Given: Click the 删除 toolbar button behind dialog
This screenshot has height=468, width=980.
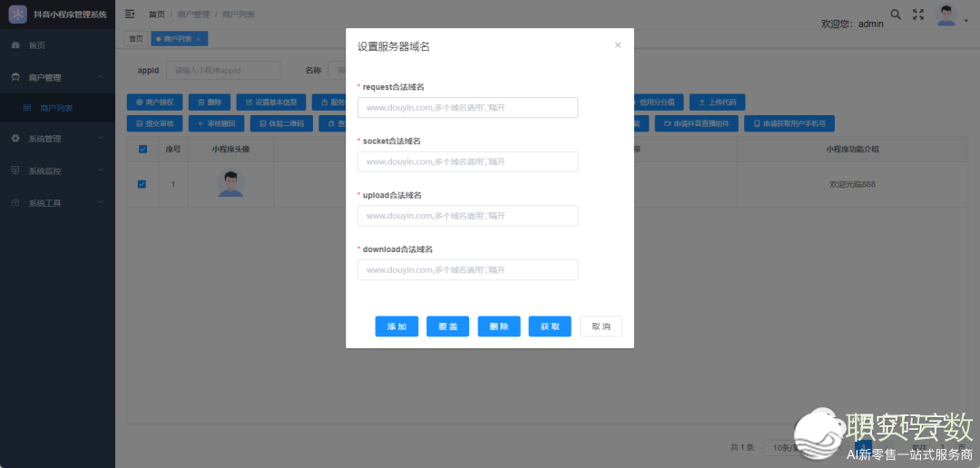Looking at the screenshot, I should pos(210,102).
